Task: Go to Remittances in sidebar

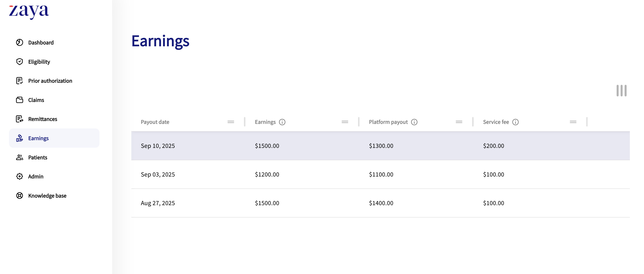Action: (42, 119)
